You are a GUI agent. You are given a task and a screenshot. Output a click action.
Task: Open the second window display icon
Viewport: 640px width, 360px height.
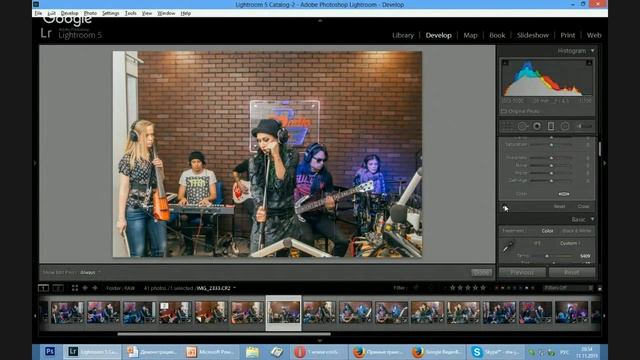click(58, 288)
